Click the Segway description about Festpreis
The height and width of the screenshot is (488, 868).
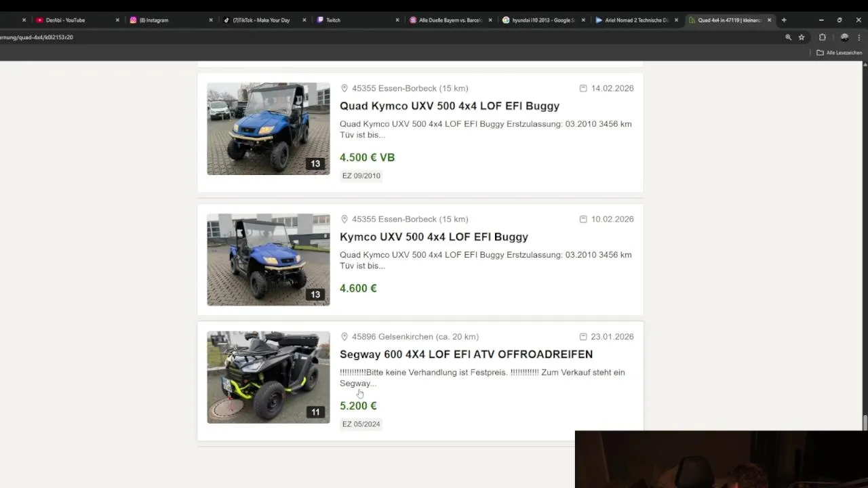pyautogui.click(x=482, y=378)
